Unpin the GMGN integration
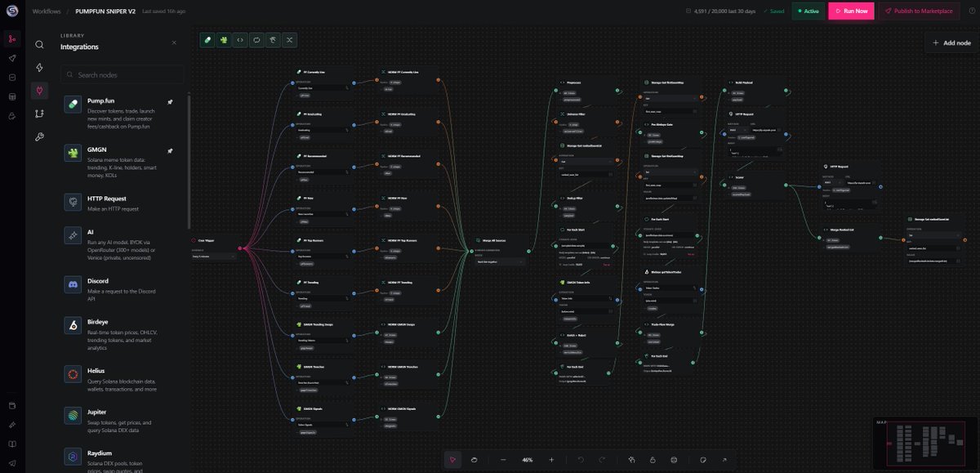This screenshot has width=980, height=473. 170,151
